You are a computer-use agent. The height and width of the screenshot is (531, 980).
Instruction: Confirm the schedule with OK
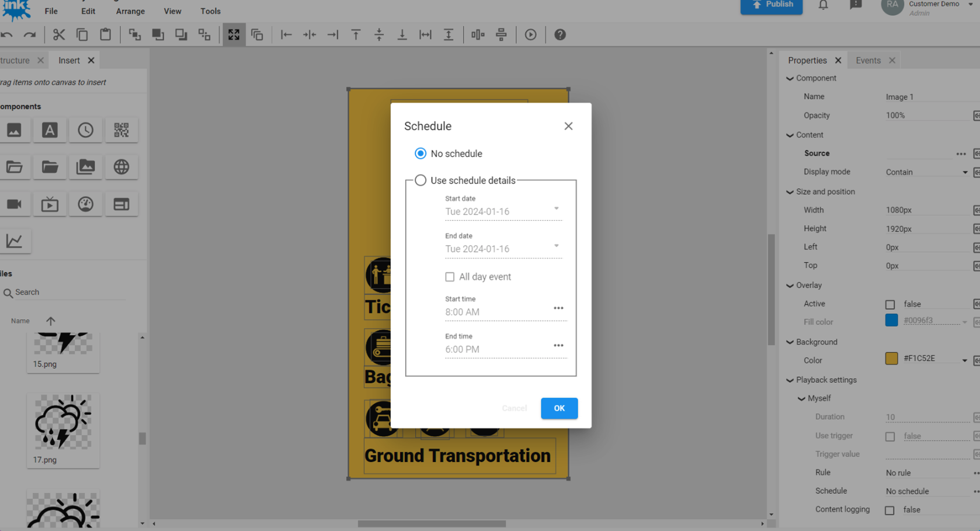[x=559, y=408]
